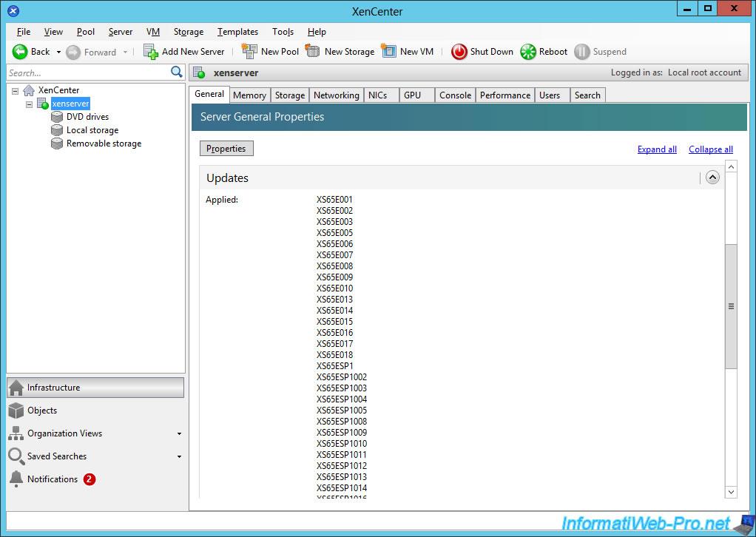This screenshot has width=756, height=537.
Task: Switch to the Memory tab
Action: [x=250, y=95]
